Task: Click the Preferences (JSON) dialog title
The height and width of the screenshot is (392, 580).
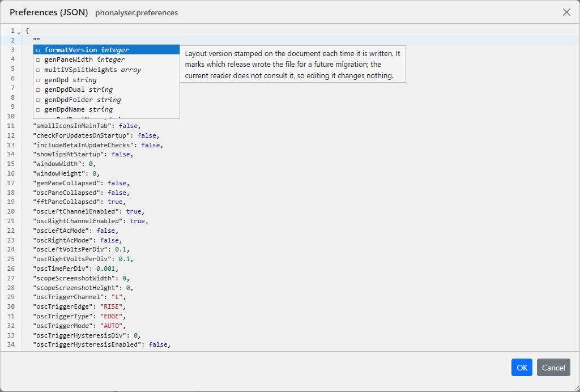Action: (x=49, y=12)
